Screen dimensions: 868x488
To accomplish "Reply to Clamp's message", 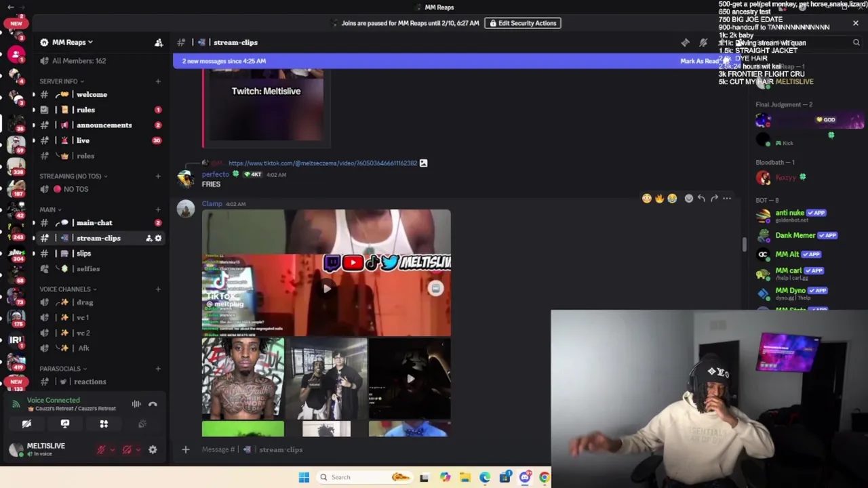I will tap(701, 199).
